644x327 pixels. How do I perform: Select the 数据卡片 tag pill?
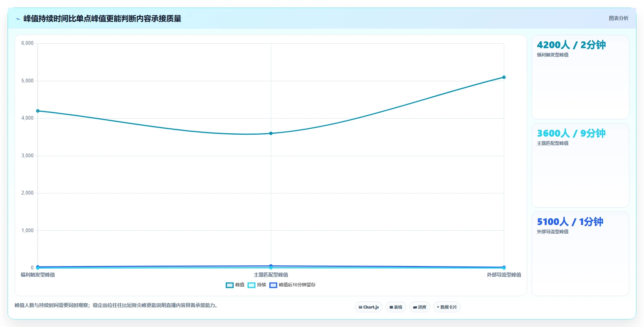pos(447,307)
